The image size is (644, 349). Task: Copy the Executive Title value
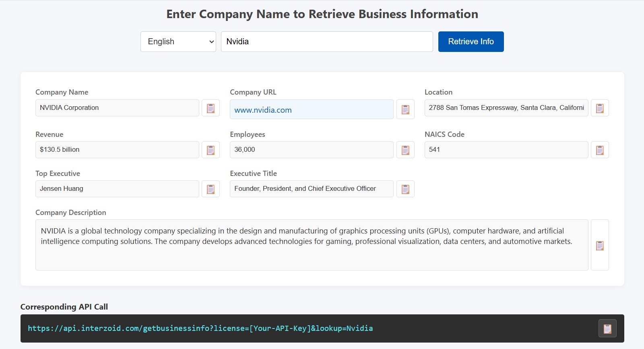pyautogui.click(x=405, y=189)
